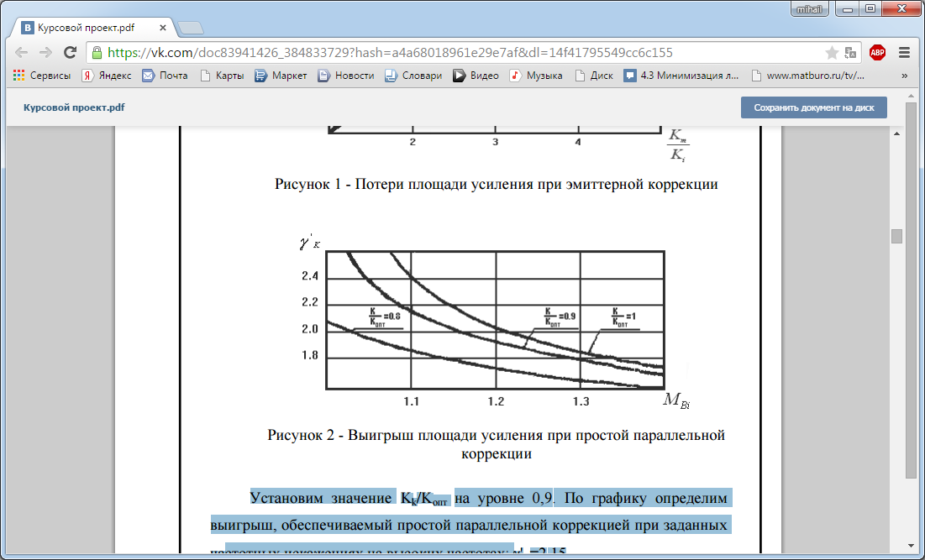925x560 pixels.
Task: Open the Новости bookmark
Action: (x=345, y=76)
